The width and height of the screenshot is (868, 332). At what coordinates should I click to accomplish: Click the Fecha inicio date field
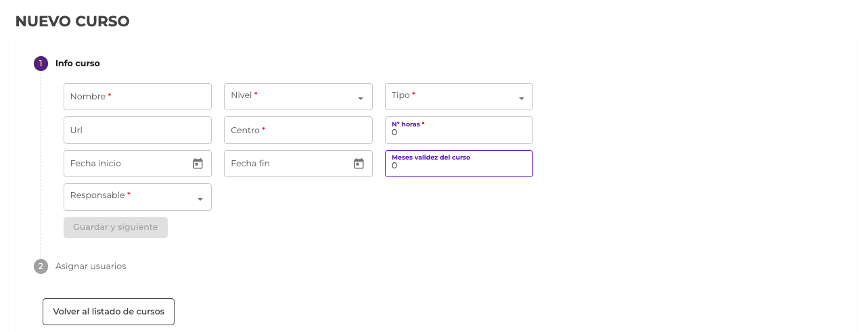pyautogui.click(x=125, y=164)
